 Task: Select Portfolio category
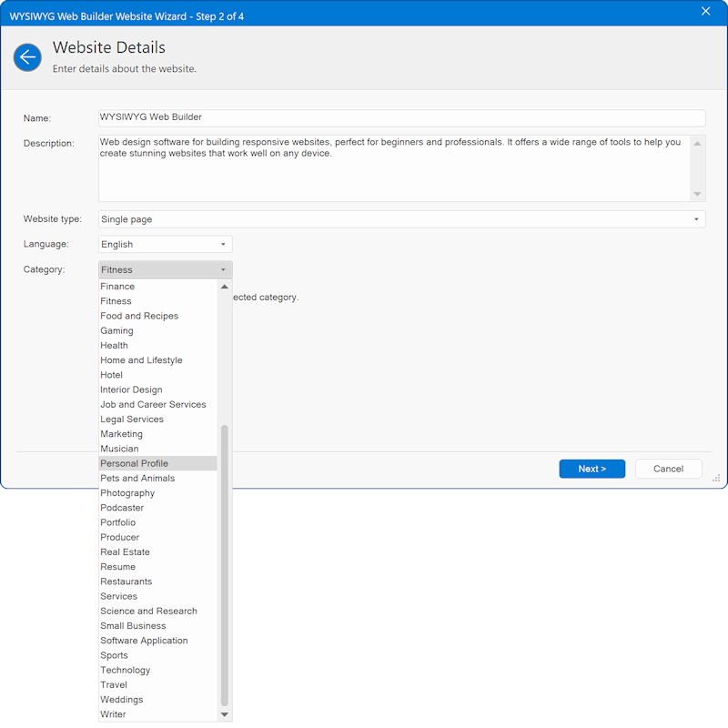click(157, 522)
